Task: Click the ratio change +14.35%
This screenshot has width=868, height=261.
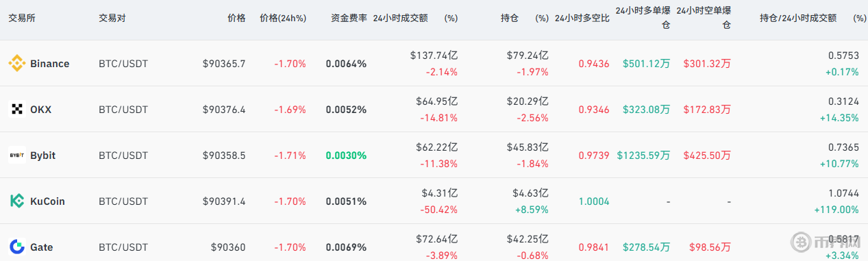Action: click(x=839, y=118)
